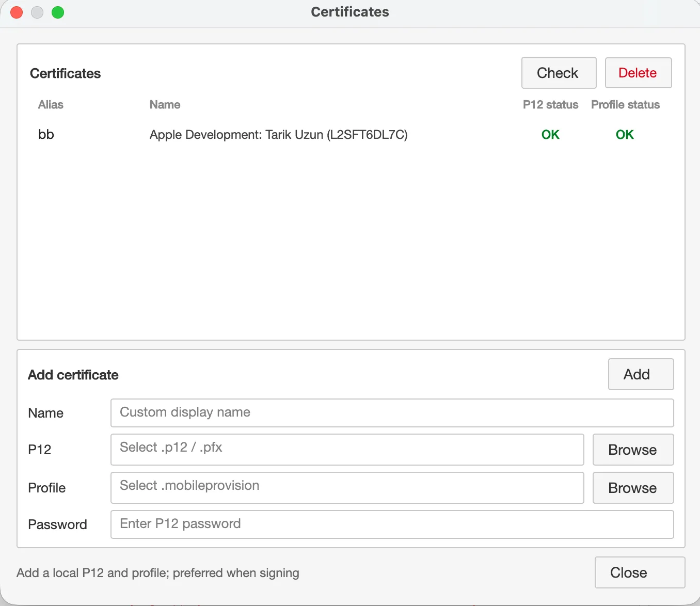Screen dimensions: 700x606
Task: Browse for a P12 file
Action: click(x=633, y=450)
